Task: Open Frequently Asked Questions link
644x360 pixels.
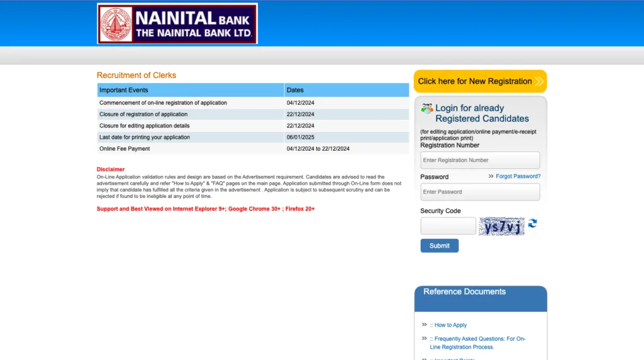Action: pos(478,343)
